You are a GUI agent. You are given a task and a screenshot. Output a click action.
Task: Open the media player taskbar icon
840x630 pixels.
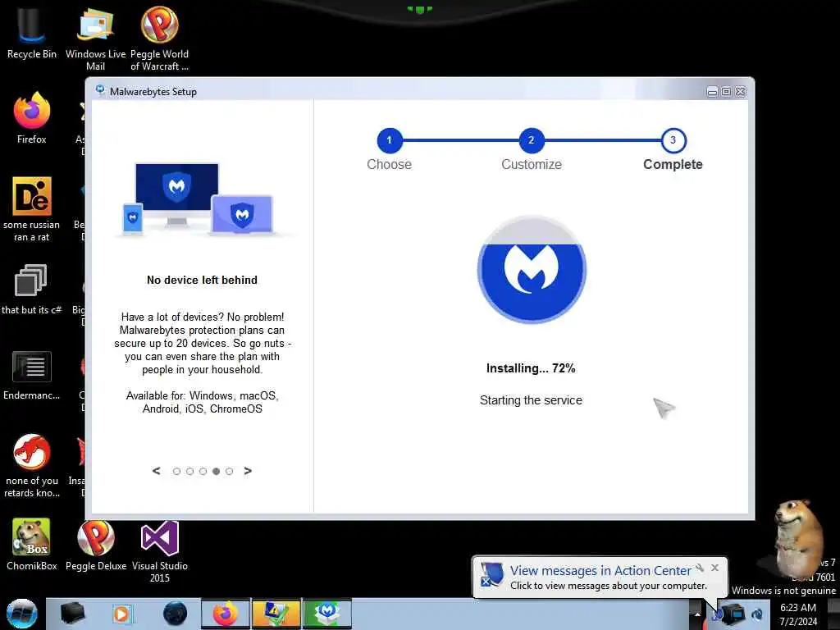pos(121,614)
